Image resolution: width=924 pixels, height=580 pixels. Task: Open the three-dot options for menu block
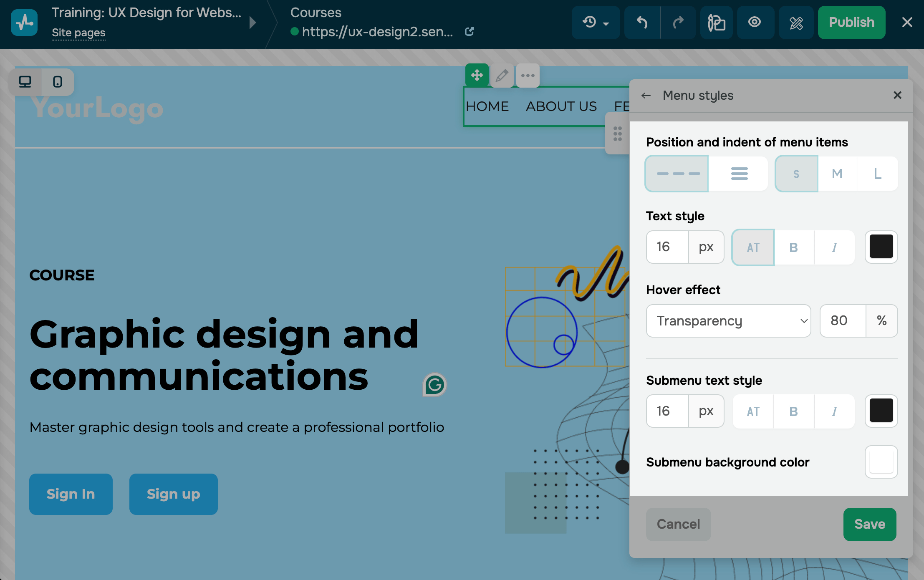pos(528,76)
